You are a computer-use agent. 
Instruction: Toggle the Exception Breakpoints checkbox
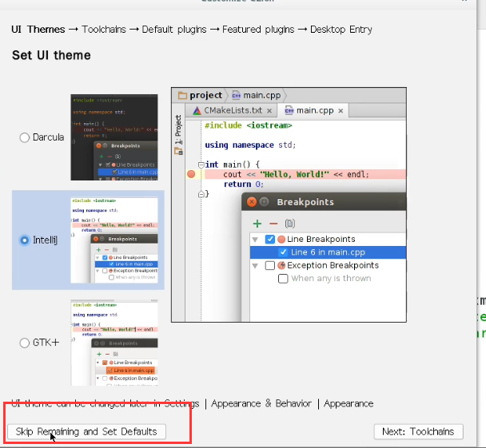pyautogui.click(x=270, y=266)
